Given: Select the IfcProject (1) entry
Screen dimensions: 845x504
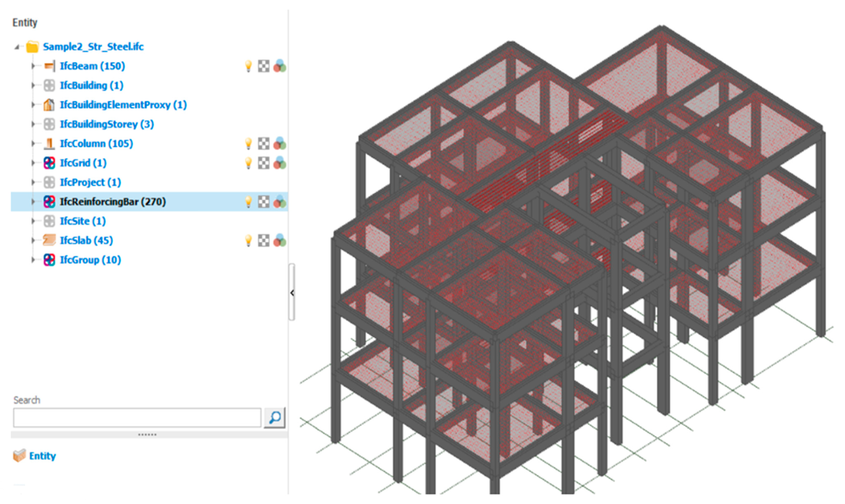Looking at the screenshot, I should [90, 182].
